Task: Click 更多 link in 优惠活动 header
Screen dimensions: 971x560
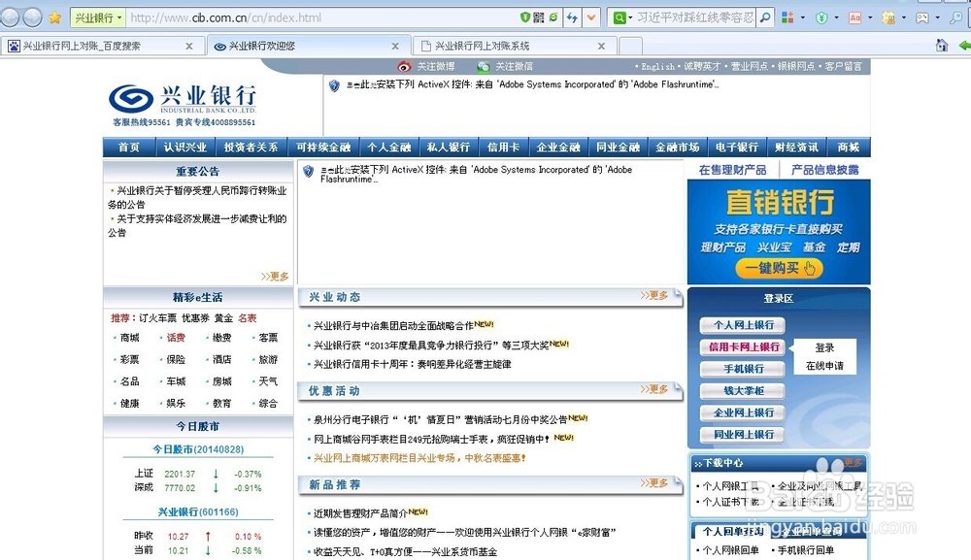Action: [654, 388]
